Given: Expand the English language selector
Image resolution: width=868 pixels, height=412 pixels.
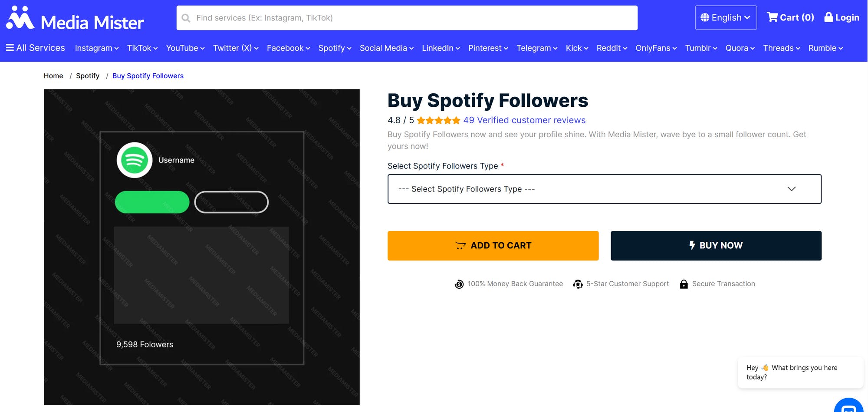Looking at the screenshot, I should [x=726, y=17].
